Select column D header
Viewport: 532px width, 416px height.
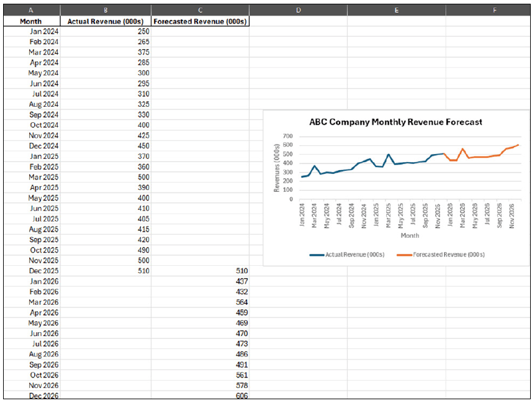[x=298, y=10]
